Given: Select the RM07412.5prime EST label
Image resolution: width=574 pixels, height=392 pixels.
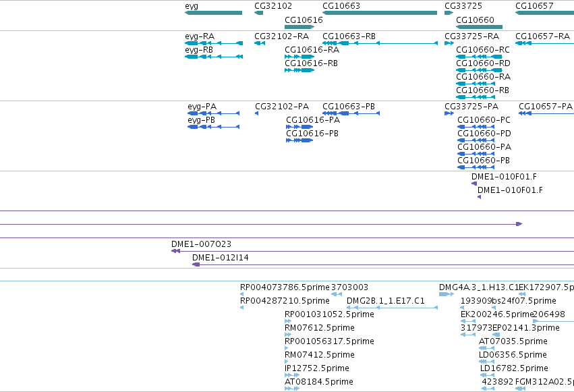Looking at the screenshot, I should click(320, 355).
